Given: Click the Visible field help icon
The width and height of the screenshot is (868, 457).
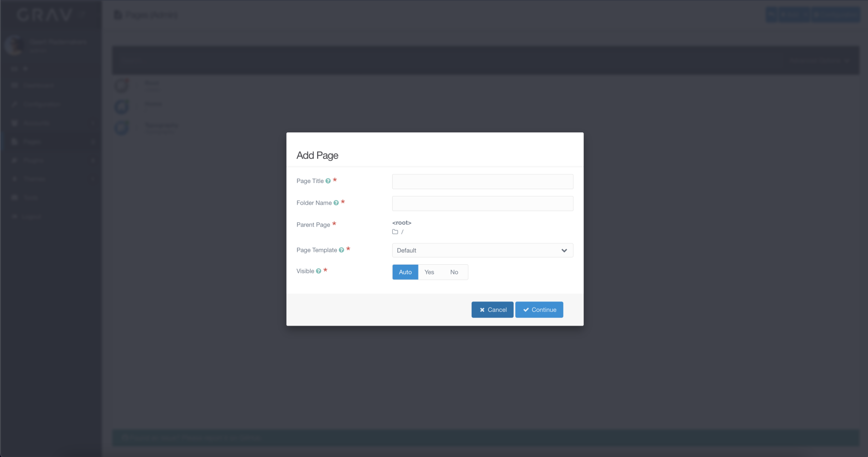Looking at the screenshot, I should tap(318, 271).
